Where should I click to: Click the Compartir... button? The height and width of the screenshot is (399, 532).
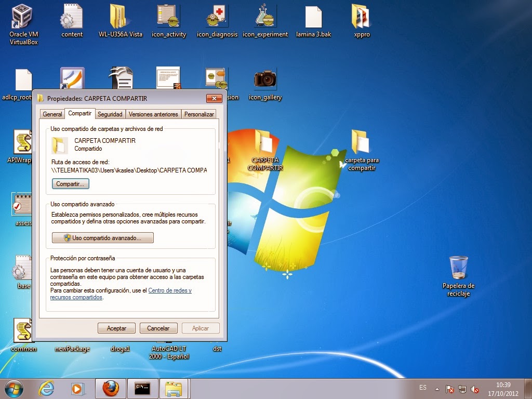tap(70, 183)
